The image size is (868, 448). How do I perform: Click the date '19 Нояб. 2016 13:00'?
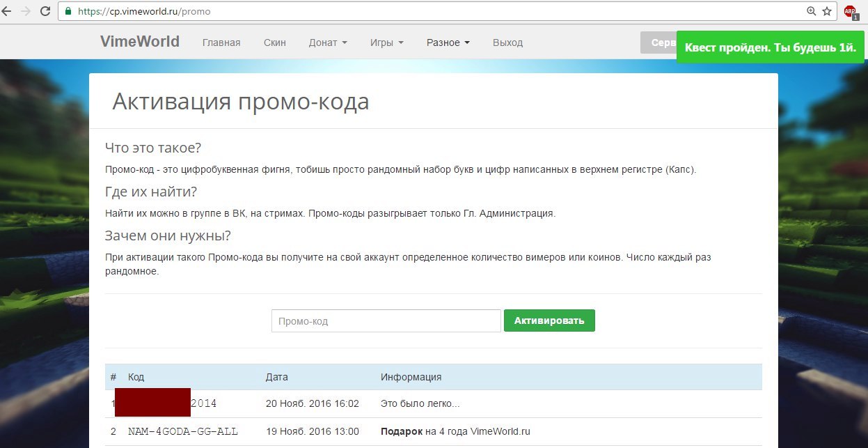tap(313, 431)
